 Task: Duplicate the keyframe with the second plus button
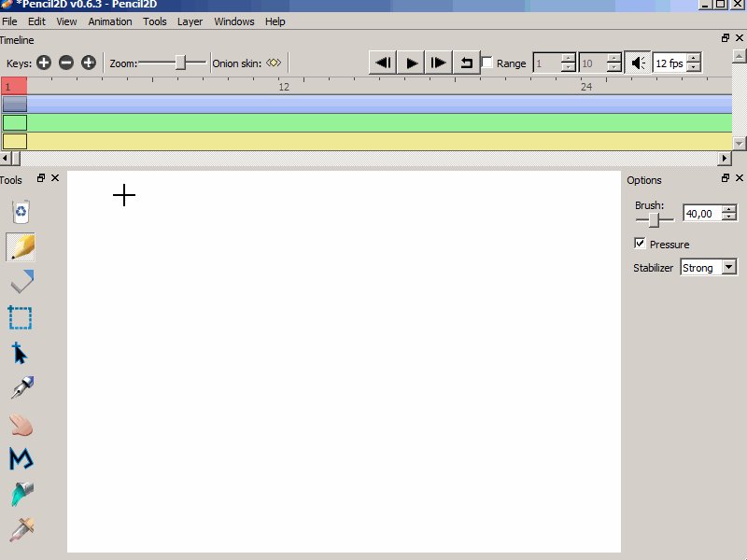[89, 63]
